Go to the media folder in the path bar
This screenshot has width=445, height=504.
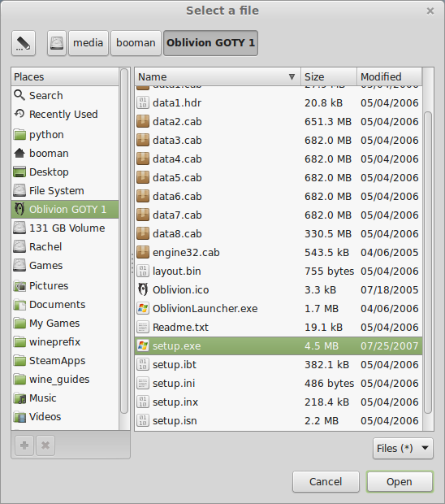(x=88, y=43)
